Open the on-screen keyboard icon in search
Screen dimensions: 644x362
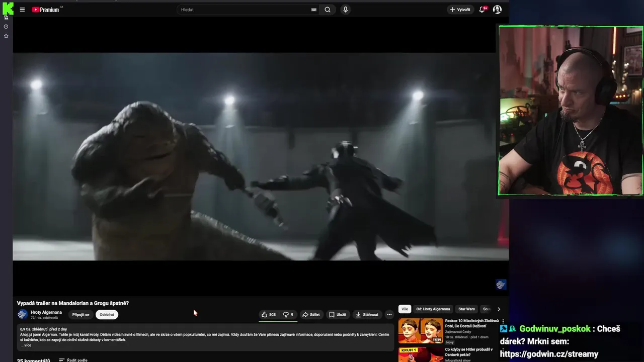(314, 10)
